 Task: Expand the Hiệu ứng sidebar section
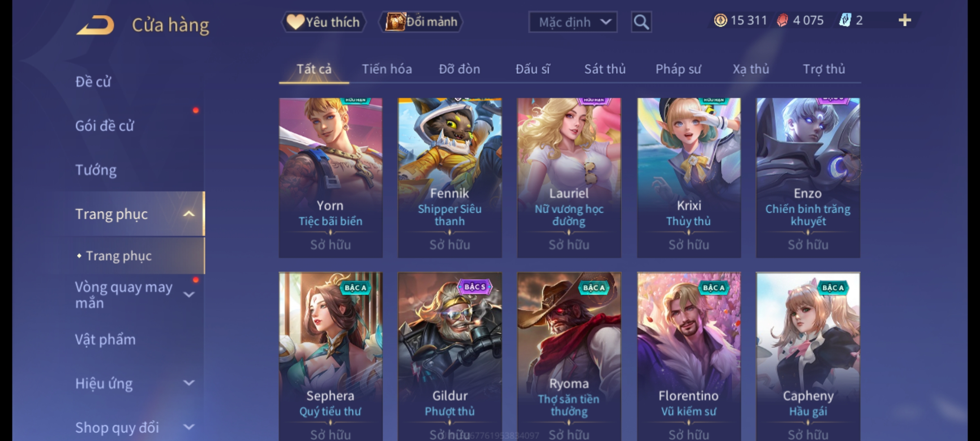click(189, 383)
